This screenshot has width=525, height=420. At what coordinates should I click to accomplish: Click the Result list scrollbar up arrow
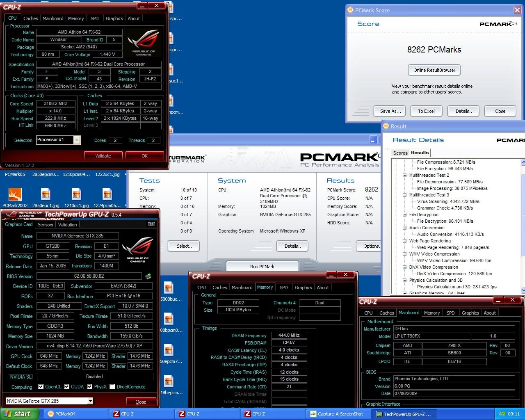click(x=523, y=162)
